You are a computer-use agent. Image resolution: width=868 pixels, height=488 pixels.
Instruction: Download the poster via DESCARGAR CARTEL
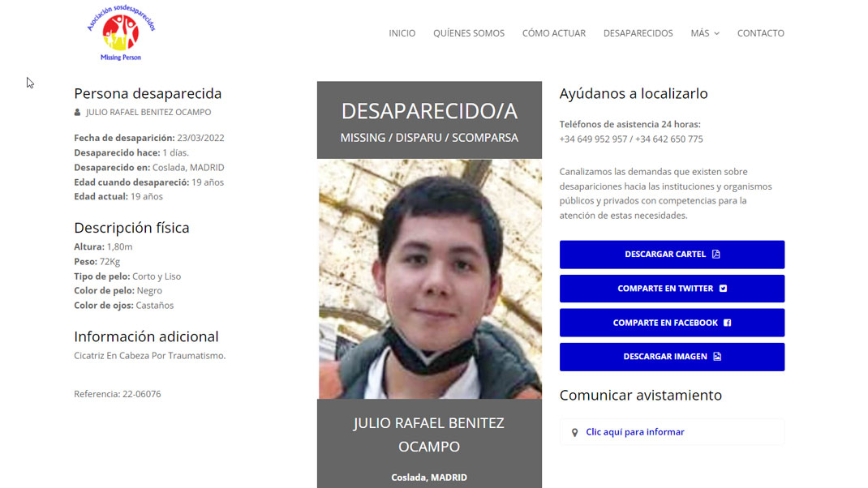(672, 255)
